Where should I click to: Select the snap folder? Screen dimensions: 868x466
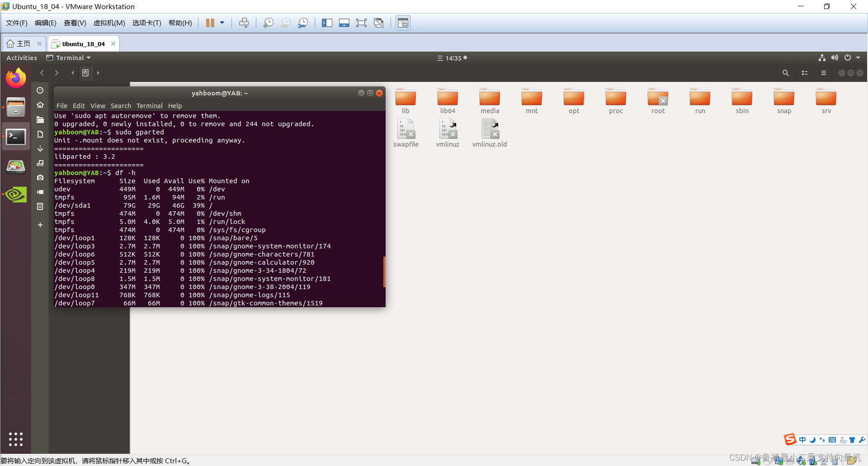tap(784, 102)
